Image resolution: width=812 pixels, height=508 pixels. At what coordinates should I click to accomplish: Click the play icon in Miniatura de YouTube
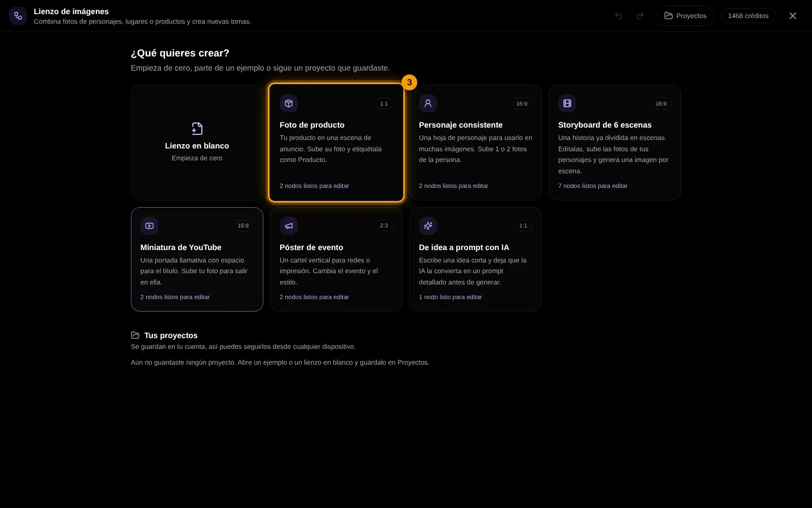point(149,226)
